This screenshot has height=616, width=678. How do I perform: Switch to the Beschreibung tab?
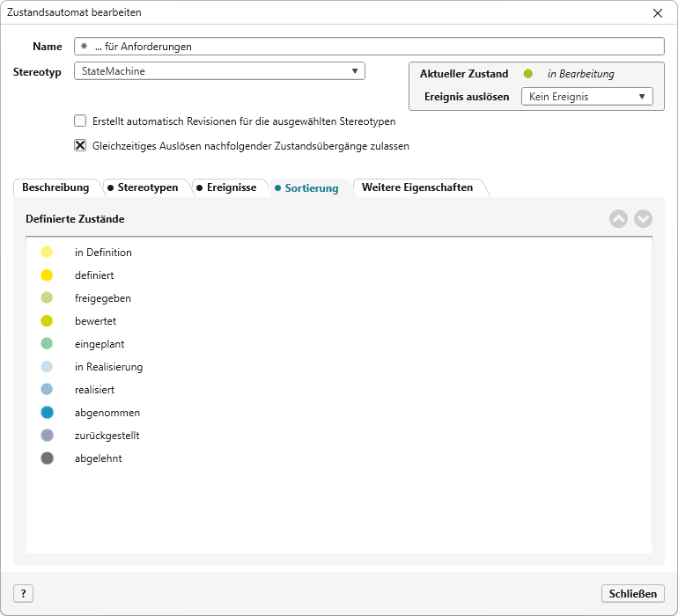[x=55, y=187]
